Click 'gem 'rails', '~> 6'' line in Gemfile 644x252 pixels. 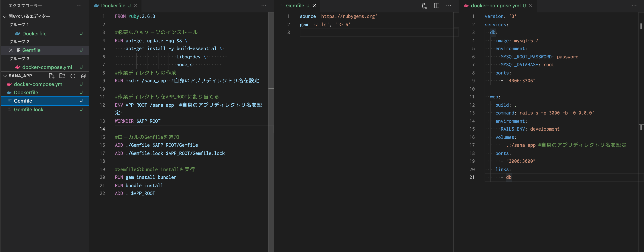pos(325,25)
